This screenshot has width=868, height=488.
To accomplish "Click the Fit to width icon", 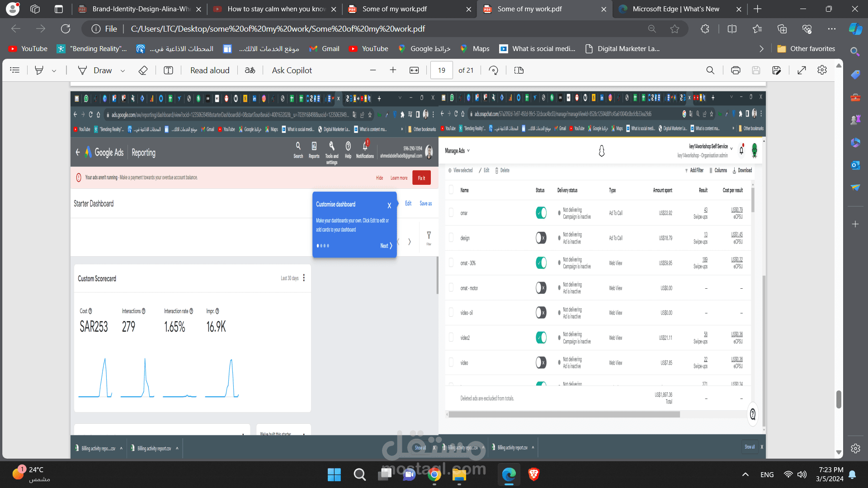I will pos(414,70).
